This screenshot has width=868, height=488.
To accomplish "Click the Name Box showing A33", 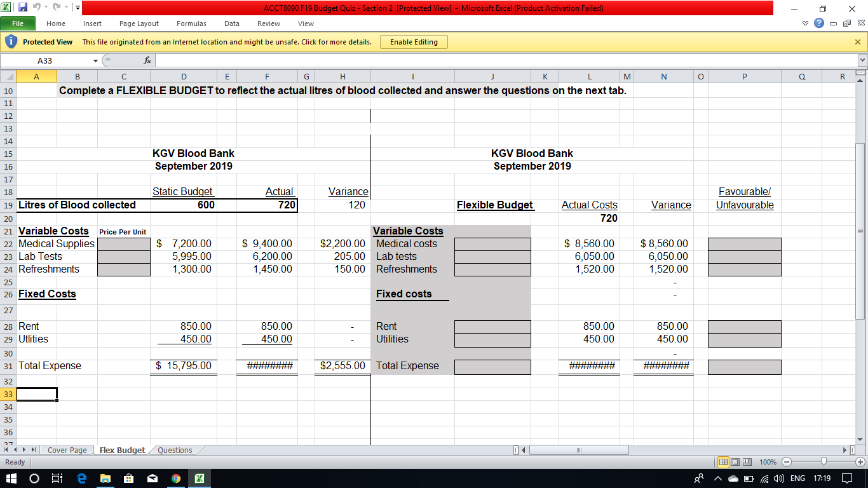I will click(45, 60).
